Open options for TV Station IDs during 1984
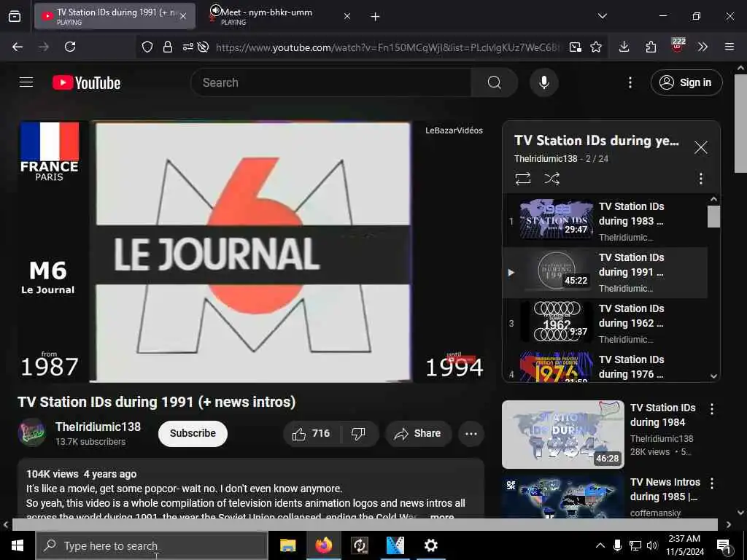The height and width of the screenshot is (560, 747). point(712,409)
